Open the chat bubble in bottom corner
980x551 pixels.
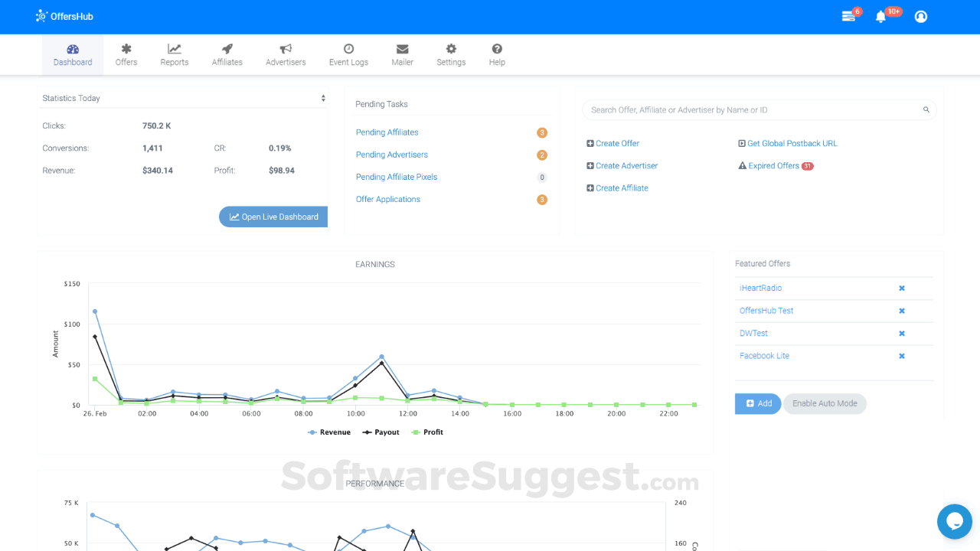point(954,521)
